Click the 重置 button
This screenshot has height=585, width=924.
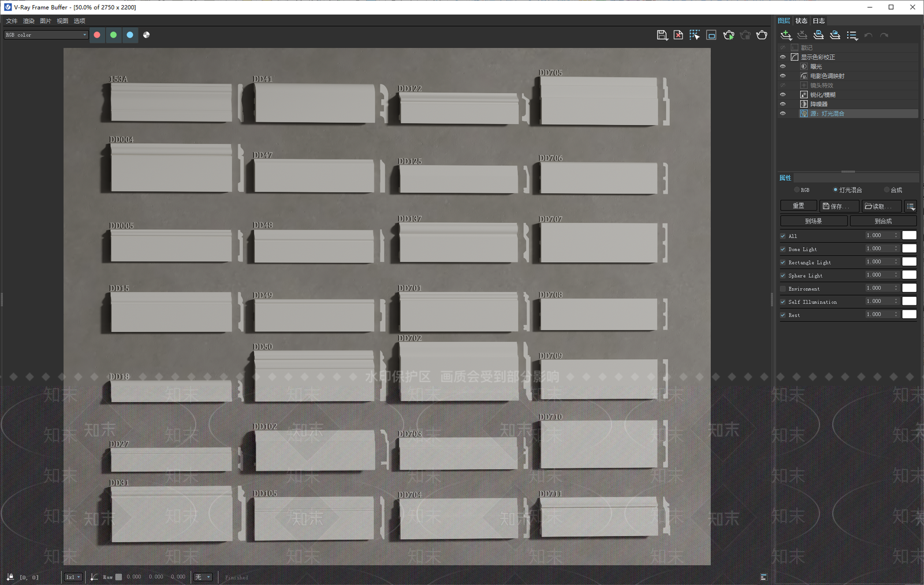(799, 206)
